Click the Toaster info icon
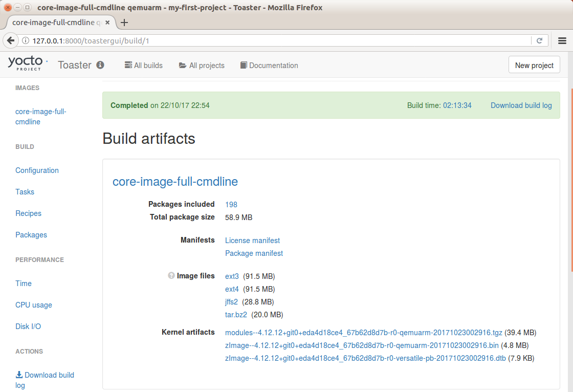Image resolution: width=573 pixels, height=392 pixels. pos(100,64)
